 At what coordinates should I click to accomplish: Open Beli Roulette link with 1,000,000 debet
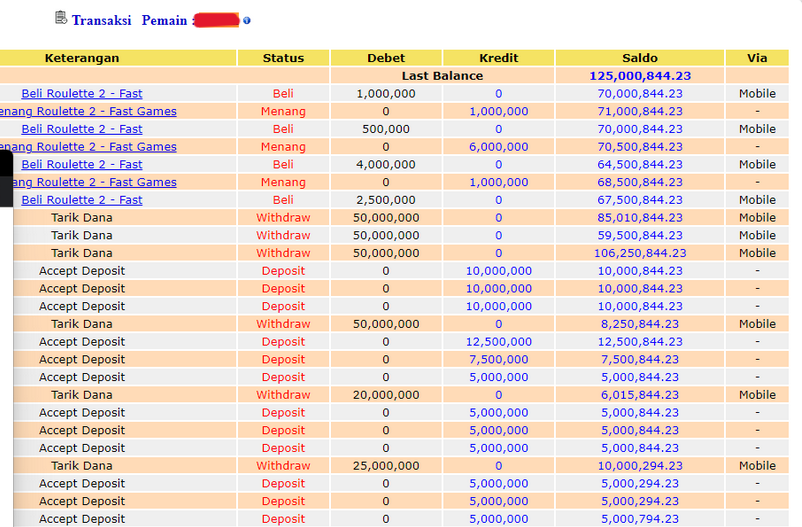(x=82, y=94)
